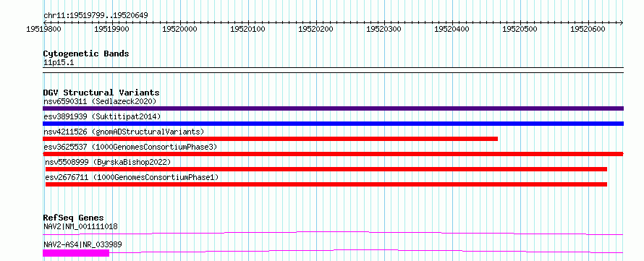The image size is (644, 261).
Task: Open esv3625537 (1000GenomesConsortiumPhase3) label
Action: (x=130, y=147)
